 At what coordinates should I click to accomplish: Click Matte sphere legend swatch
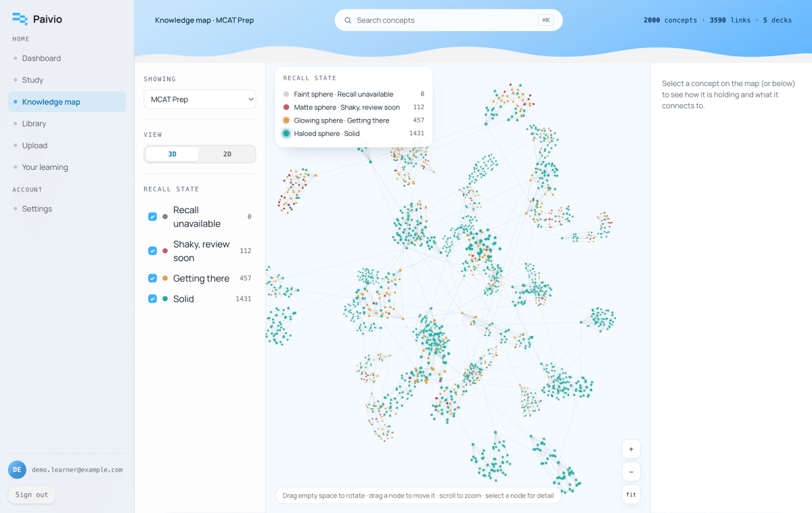(286, 108)
